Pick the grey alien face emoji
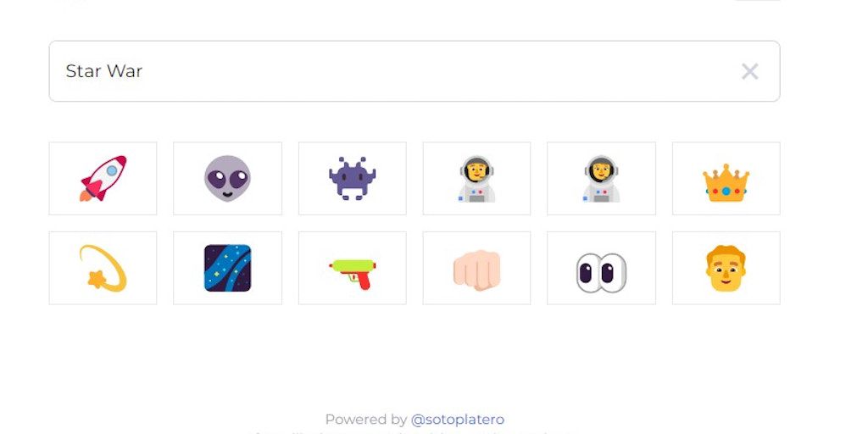The image size is (868, 434). [227, 178]
